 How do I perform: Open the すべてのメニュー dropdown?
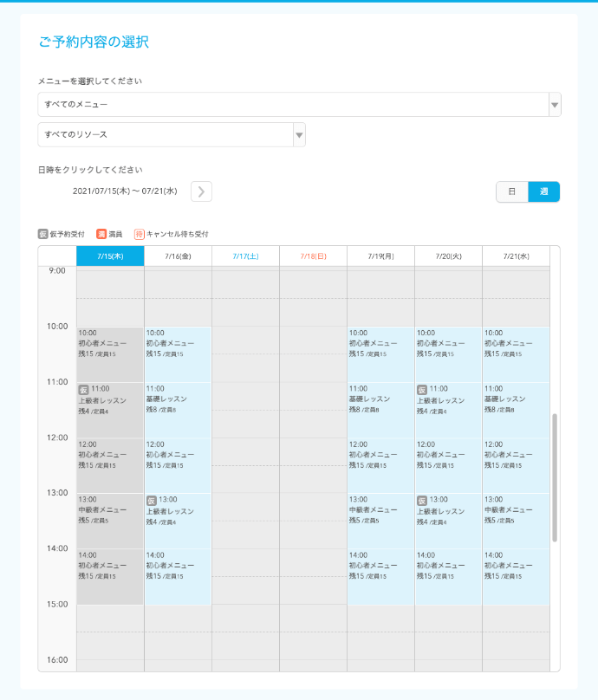(299, 105)
